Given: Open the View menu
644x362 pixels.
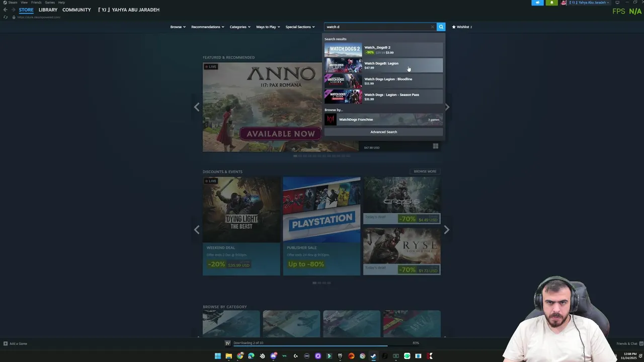Looking at the screenshot, I should (x=24, y=3).
